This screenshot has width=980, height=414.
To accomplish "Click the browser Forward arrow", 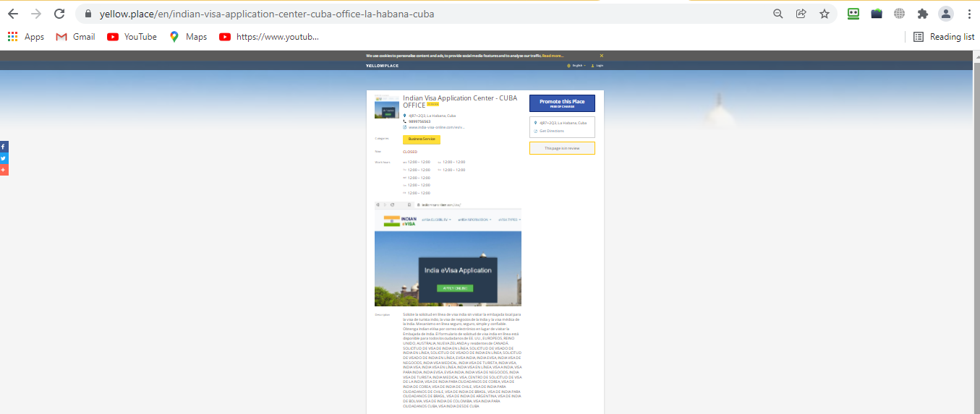I will [x=36, y=14].
